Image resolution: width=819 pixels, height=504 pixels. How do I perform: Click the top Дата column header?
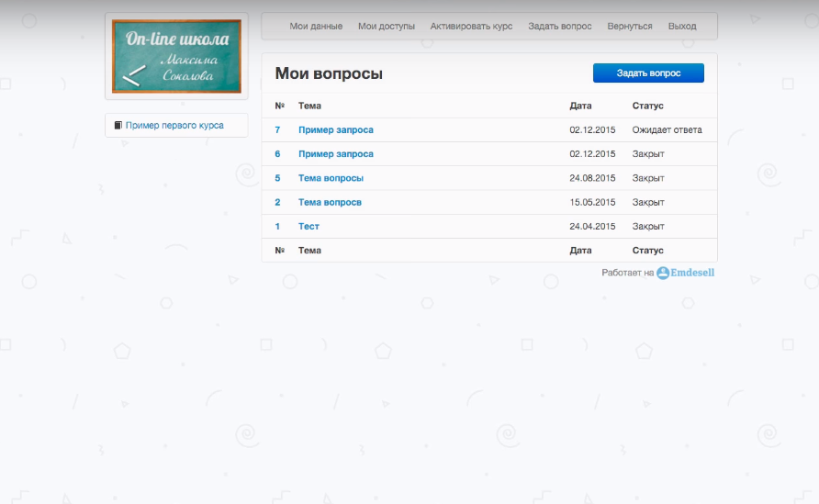click(x=580, y=106)
